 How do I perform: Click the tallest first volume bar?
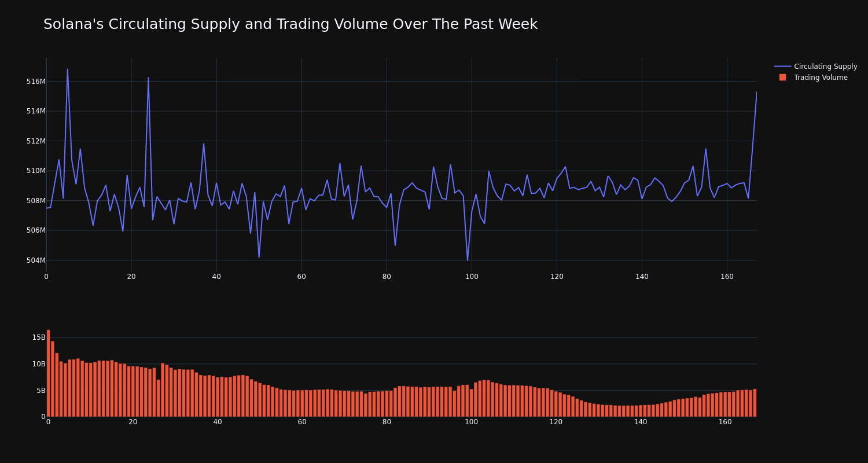click(48, 373)
